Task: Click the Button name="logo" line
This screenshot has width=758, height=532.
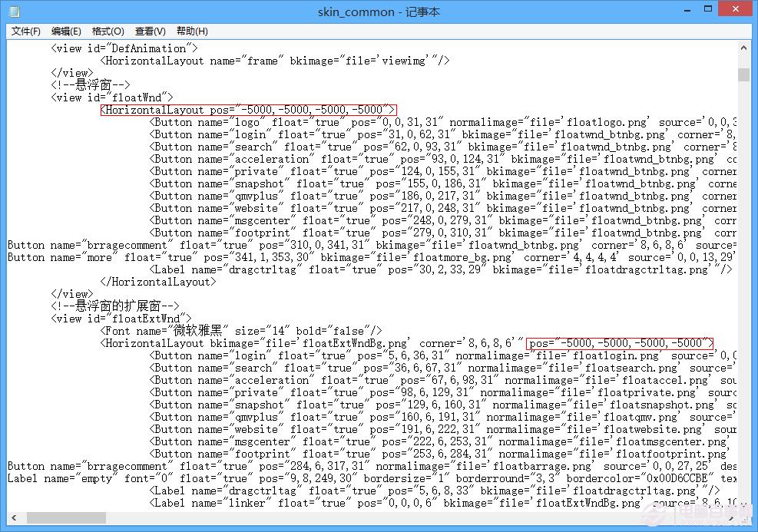Action: (x=443, y=122)
